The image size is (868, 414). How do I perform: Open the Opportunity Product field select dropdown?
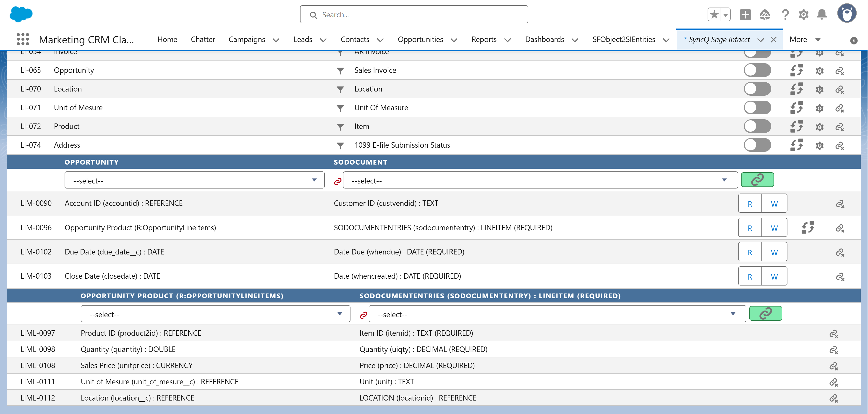pyautogui.click(x=215, y=314)
